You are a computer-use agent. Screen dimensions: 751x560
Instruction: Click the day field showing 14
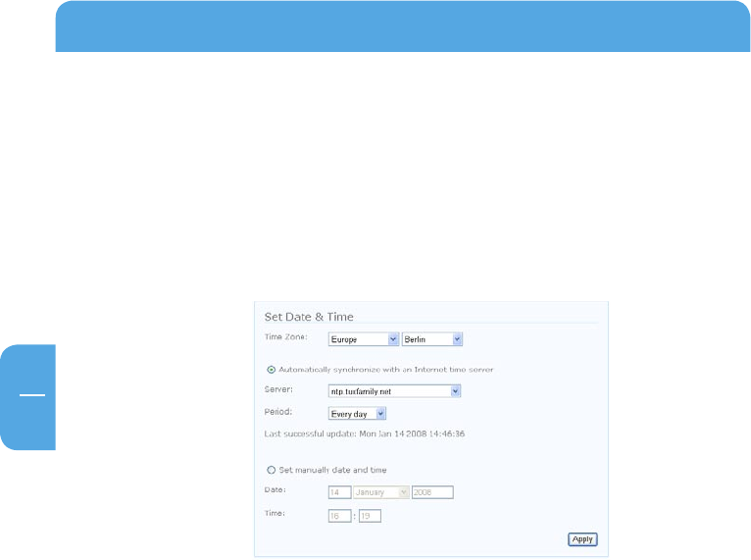pyautogui.click(x=339, y=492)
